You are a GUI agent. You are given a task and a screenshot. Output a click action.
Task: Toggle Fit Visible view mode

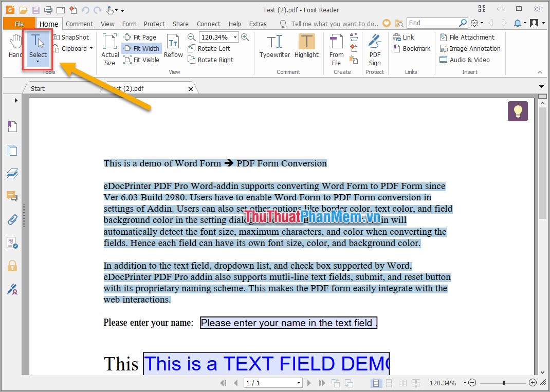click(x=141, y=60)
